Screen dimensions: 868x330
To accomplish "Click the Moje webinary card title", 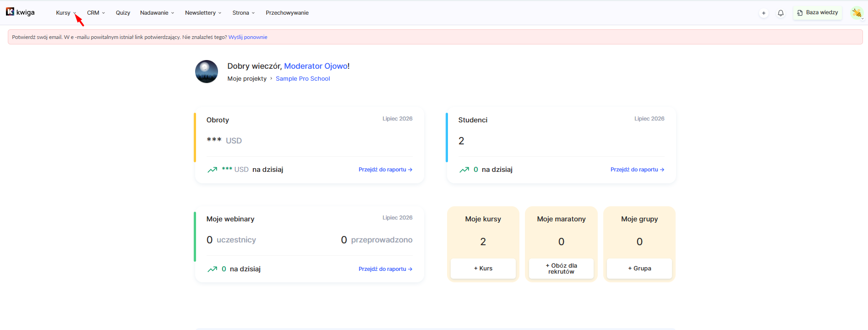I will (x=230, y=219).
